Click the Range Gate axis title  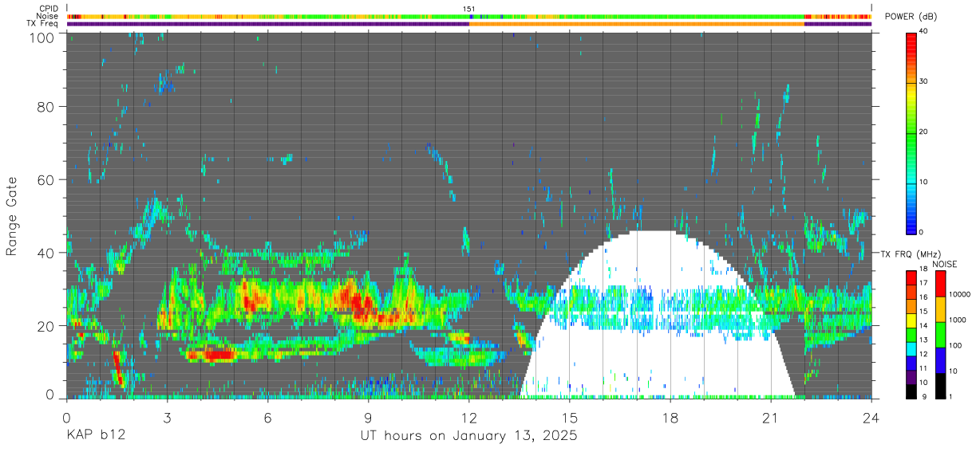coord(12,216)
